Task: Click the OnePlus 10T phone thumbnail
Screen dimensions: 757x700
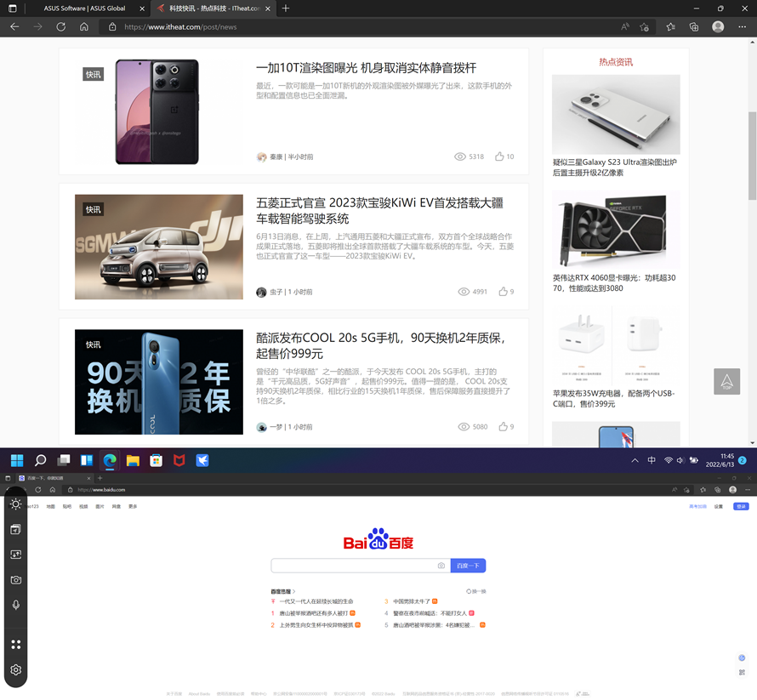Action: [157, 112]
